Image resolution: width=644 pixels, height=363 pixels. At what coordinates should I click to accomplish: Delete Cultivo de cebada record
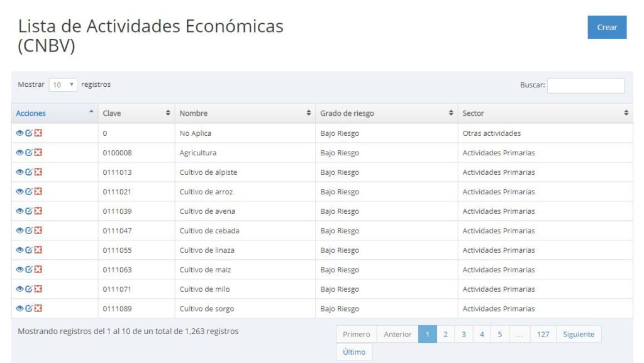click(x=38, y=230)
